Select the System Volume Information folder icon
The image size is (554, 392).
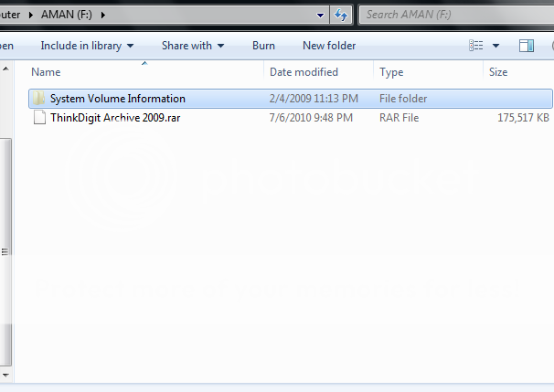[38, 98]
